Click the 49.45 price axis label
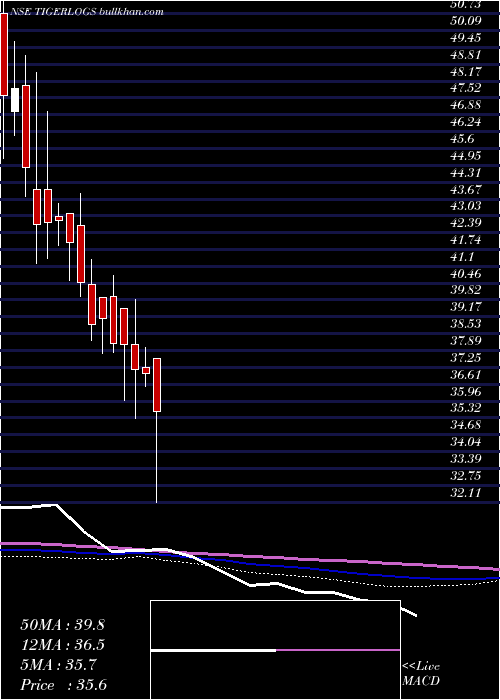This screenshot has width=500, height=700. coord(466,38)
